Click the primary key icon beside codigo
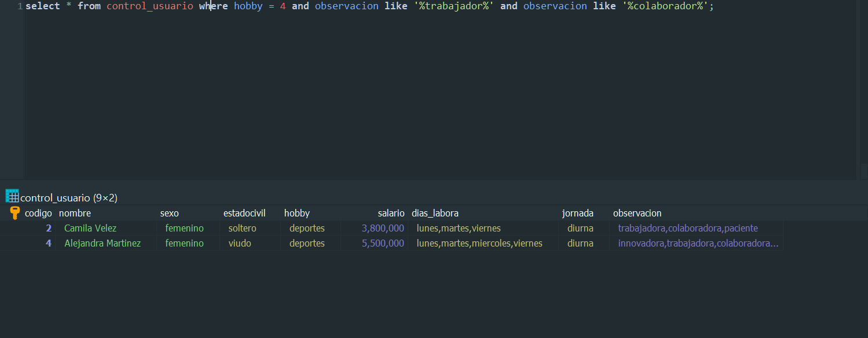 click(x=15, y=213)
